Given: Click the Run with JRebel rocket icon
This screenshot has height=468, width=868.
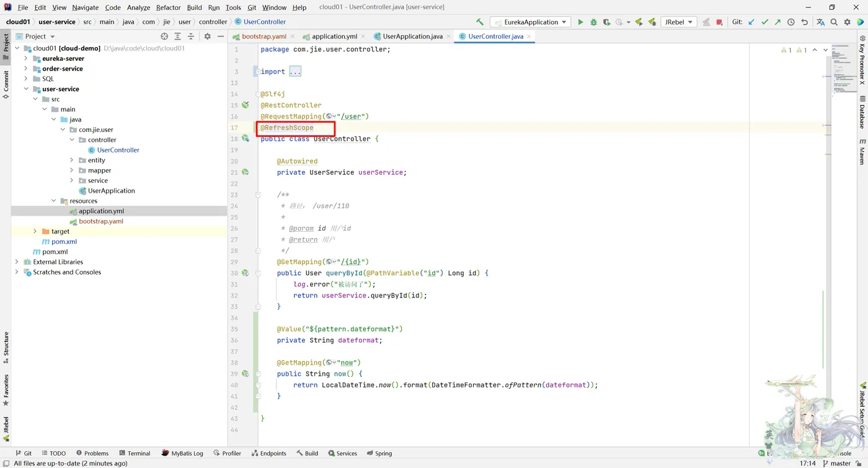Looking at the screenshot, I should tap(639, 22).
